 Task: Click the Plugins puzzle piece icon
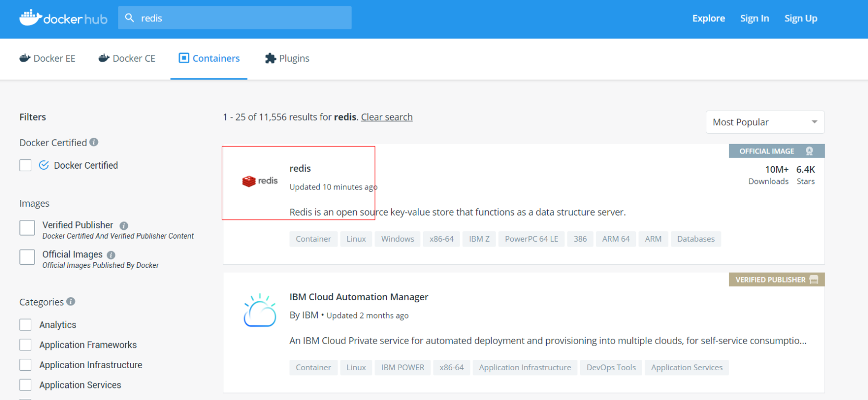click(x=270, y=58)
